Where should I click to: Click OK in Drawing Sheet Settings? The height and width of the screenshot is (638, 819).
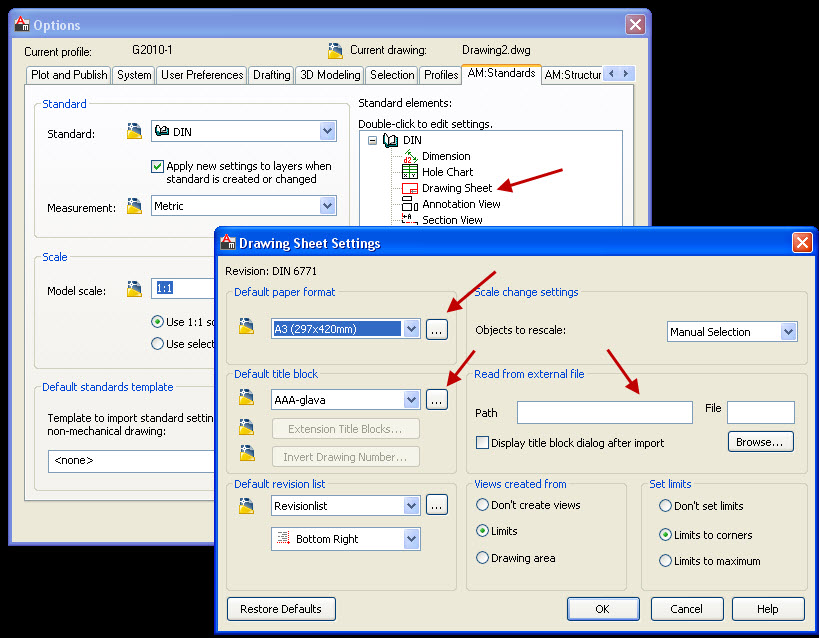603,609
